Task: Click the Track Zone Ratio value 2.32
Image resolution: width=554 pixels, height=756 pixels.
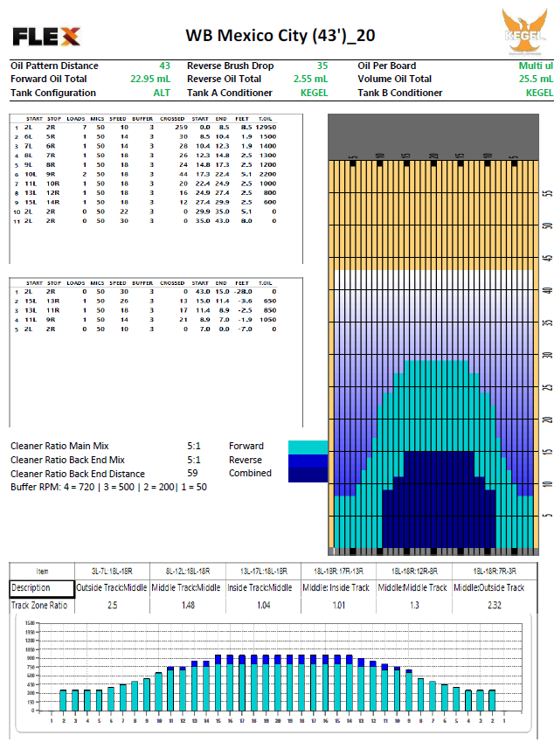Action: [495, 605]
